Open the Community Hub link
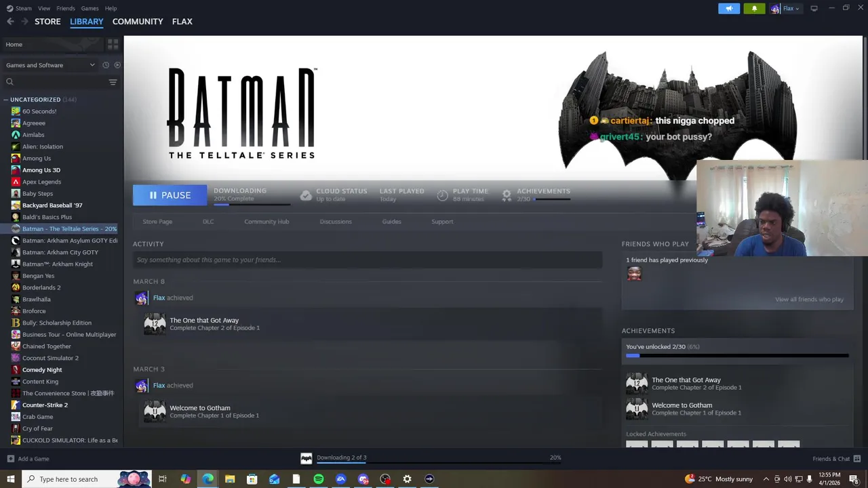Image resolution: width=868 pixels, height=488 pixels. (267, 222)
